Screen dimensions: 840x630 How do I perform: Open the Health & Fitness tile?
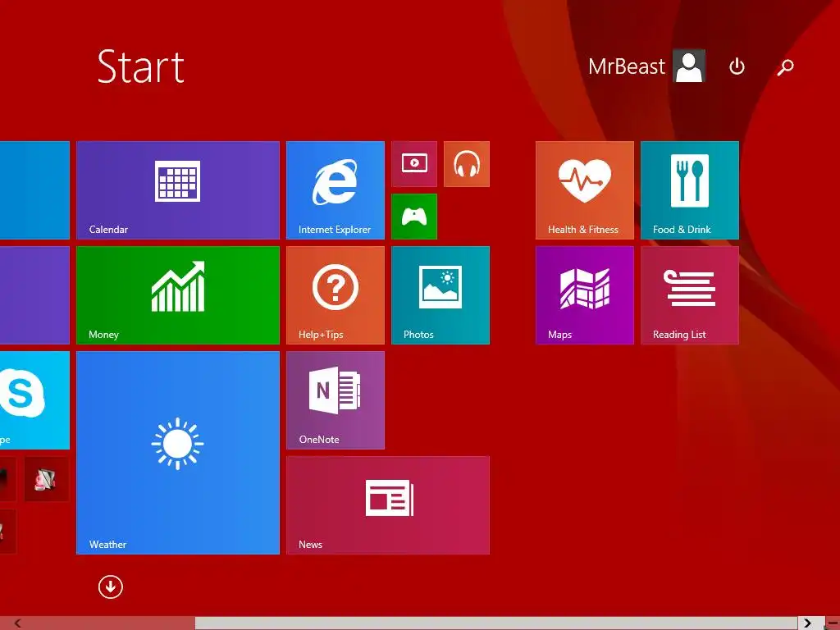[584, 190]
